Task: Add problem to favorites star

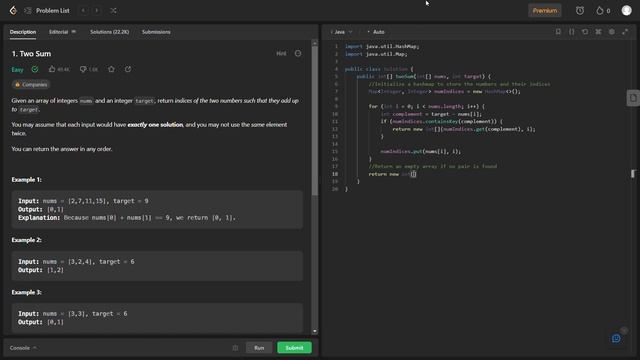Action: [111, 69]
